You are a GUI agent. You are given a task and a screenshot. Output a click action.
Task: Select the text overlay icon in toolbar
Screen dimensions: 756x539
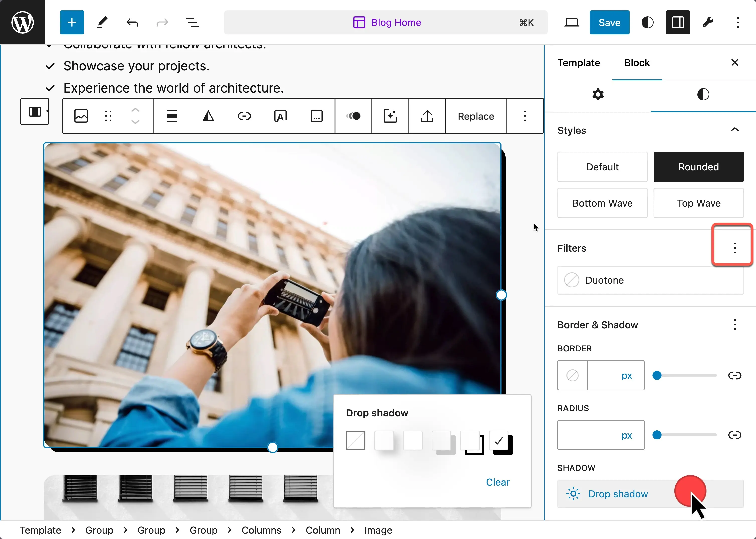tap(280, 116)
